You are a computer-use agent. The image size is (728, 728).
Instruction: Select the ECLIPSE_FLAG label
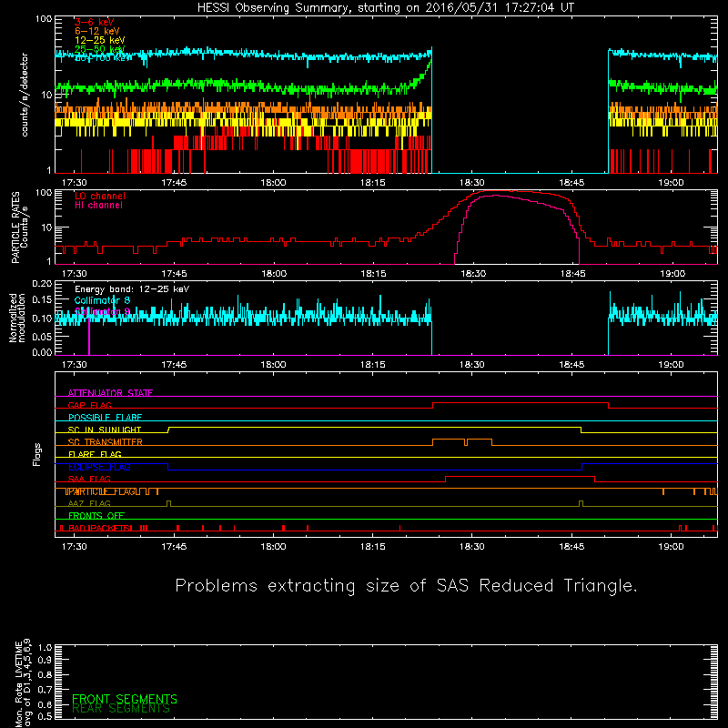pos(99,467)
